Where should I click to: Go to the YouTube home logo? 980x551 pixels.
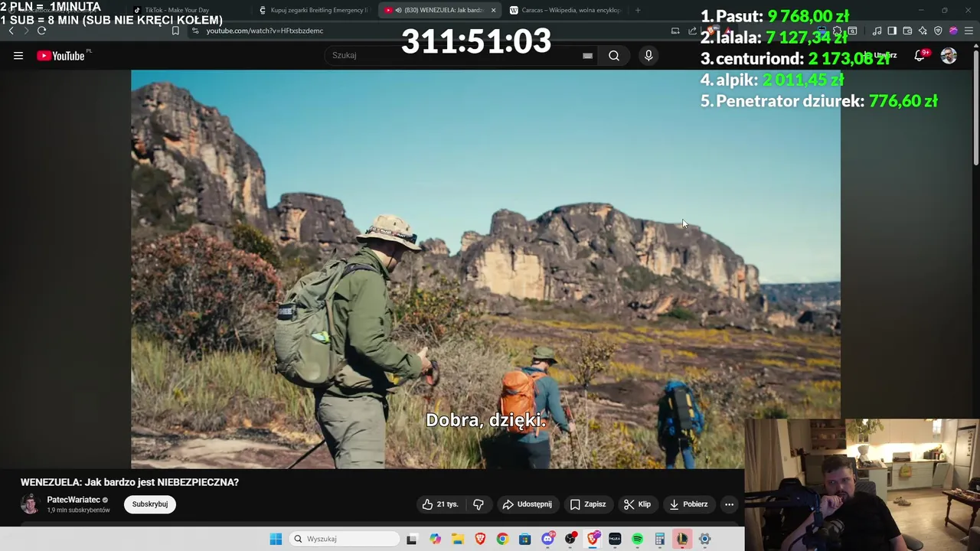point(60,56)
